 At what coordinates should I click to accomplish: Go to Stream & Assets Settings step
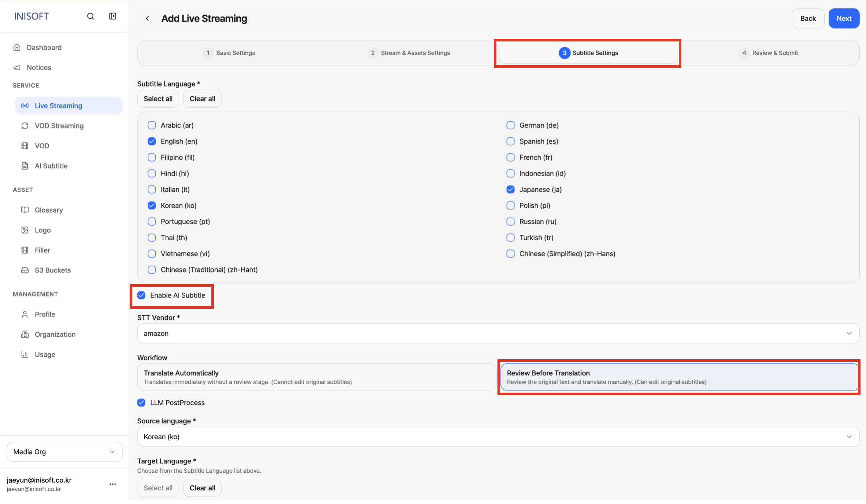409,53
